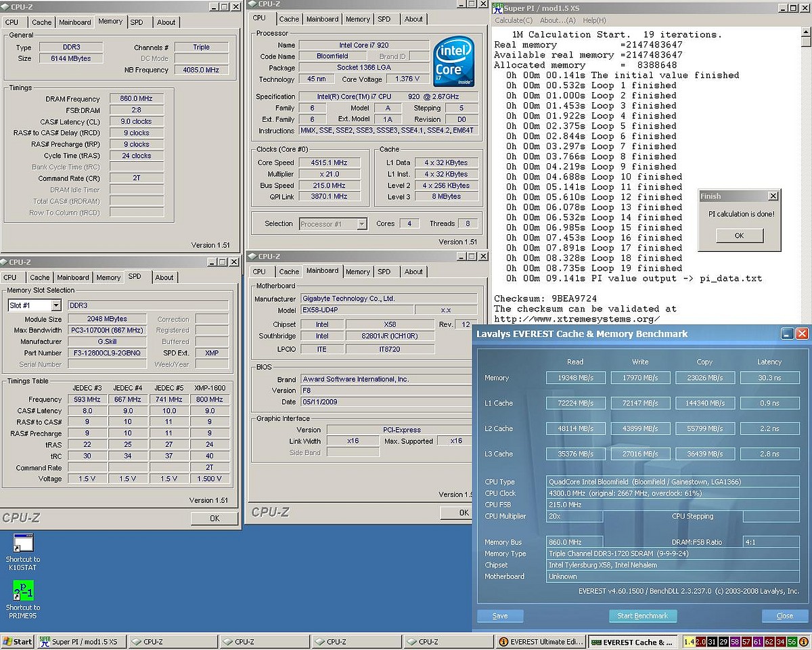
Task: Switch to Cache tab in CPU-Z Slot Selection window
Action: [x=40, y=278]
